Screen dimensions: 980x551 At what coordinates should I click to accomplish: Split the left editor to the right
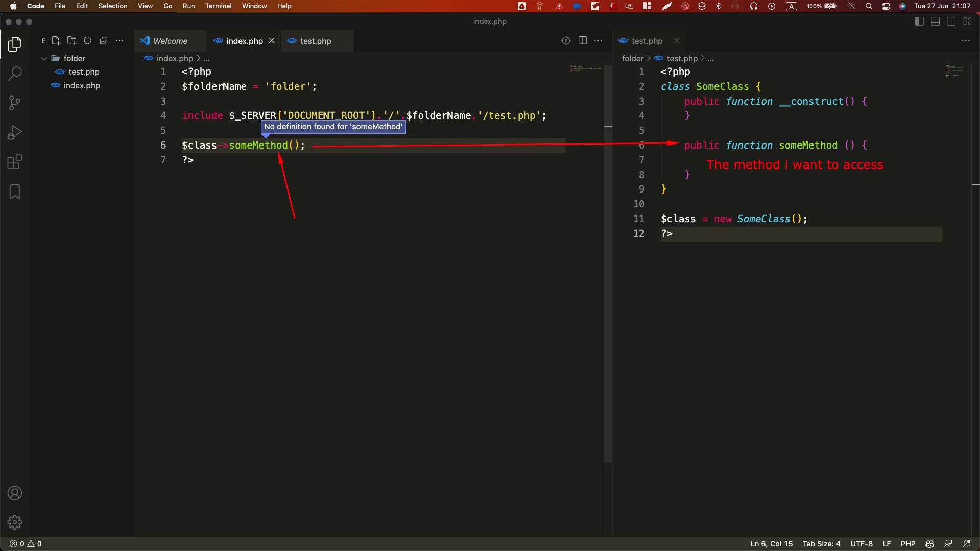(x=582, y=41)
